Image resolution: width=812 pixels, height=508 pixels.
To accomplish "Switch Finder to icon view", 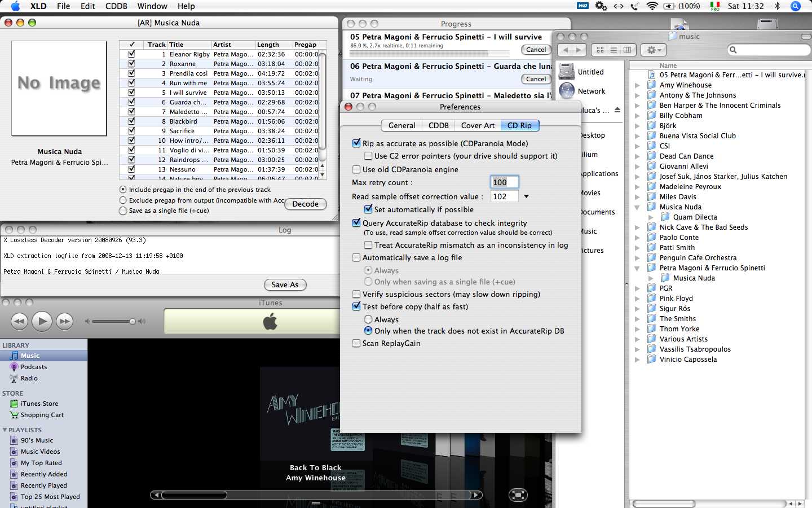I will [x=600, y=50].
